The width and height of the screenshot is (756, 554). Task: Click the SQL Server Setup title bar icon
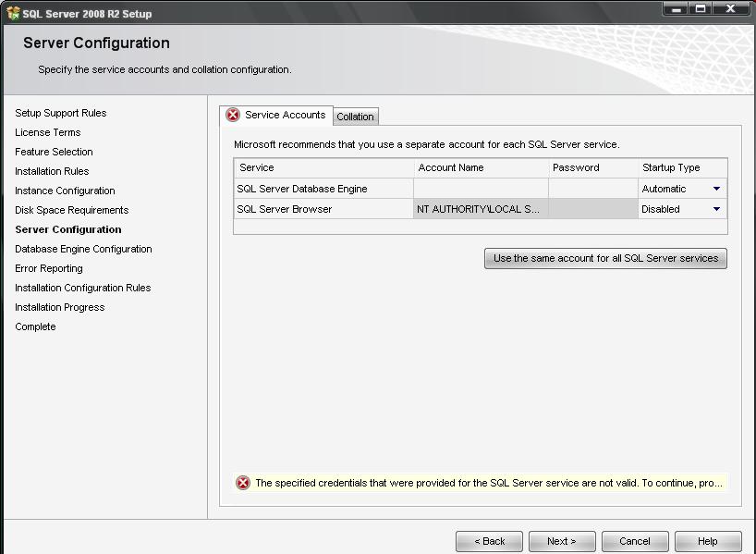click(13, 13)
